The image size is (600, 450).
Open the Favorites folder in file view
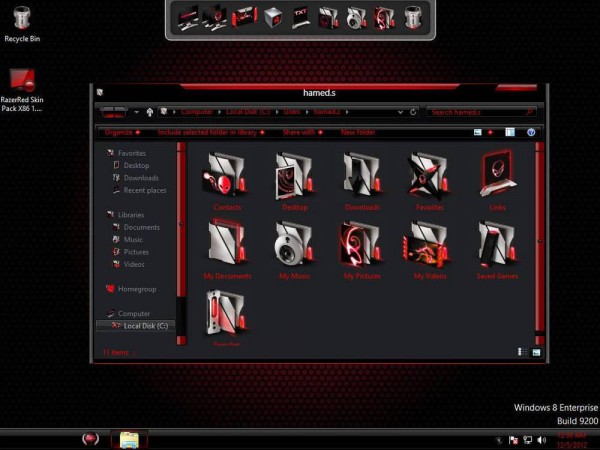[x=429, y=181]
